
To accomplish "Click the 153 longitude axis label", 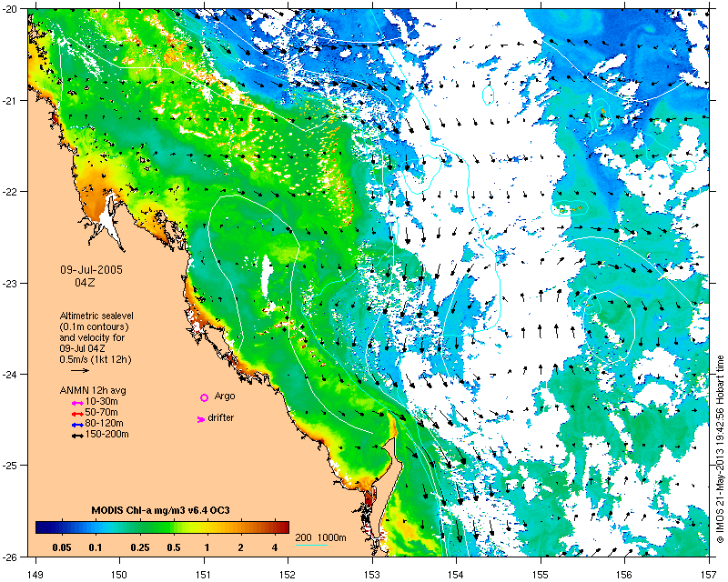I will tap(372, 575).
